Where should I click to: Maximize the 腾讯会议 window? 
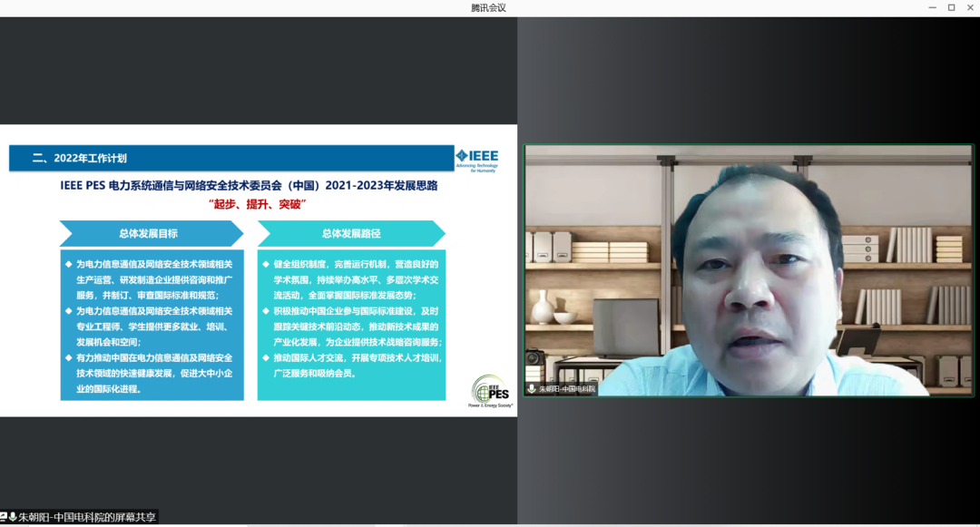click(951, 7)
